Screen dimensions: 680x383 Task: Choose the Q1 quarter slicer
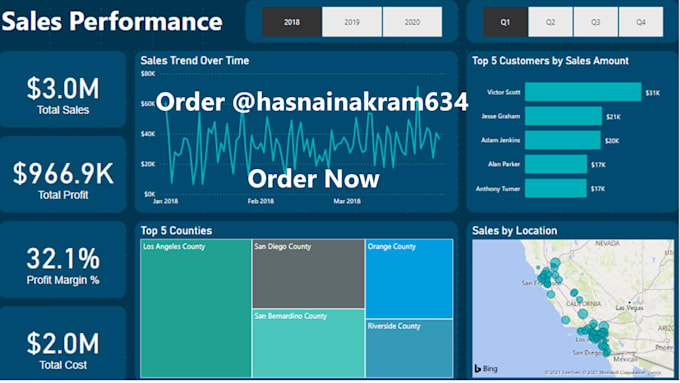click(x=505, y=22)
